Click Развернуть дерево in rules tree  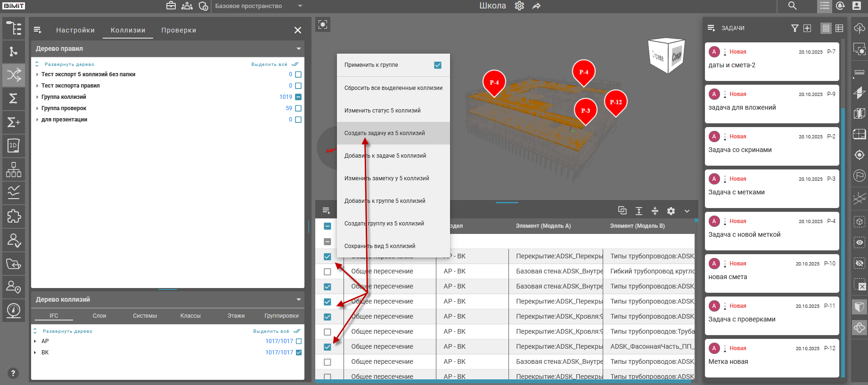click(69, 64)
